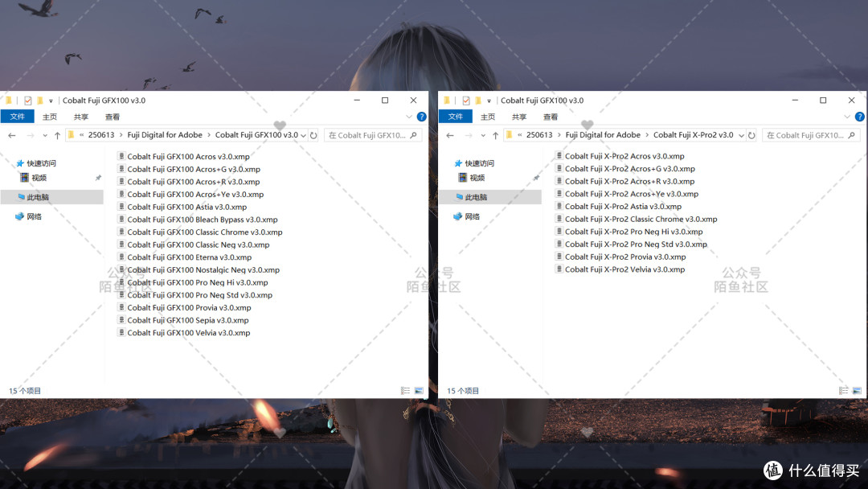Open quick access toolbar dropdown, left window

pos(51,101)
